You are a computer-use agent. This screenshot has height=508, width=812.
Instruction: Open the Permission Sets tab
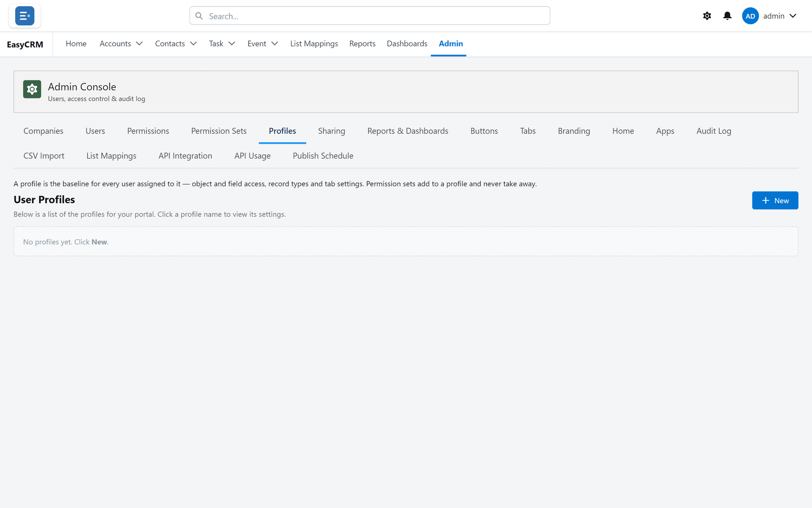219,131
